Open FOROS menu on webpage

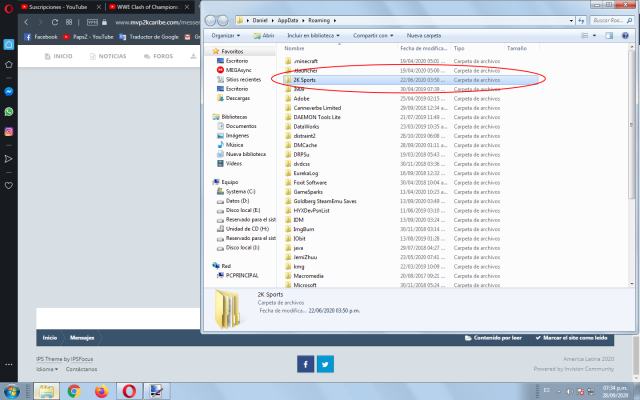tap(158, 56)
